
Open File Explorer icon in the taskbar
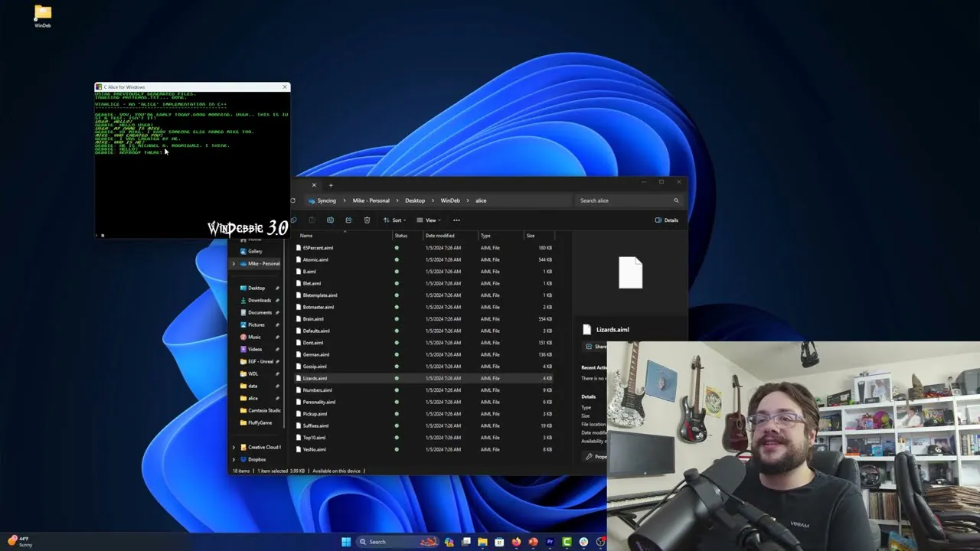point(482,542)
